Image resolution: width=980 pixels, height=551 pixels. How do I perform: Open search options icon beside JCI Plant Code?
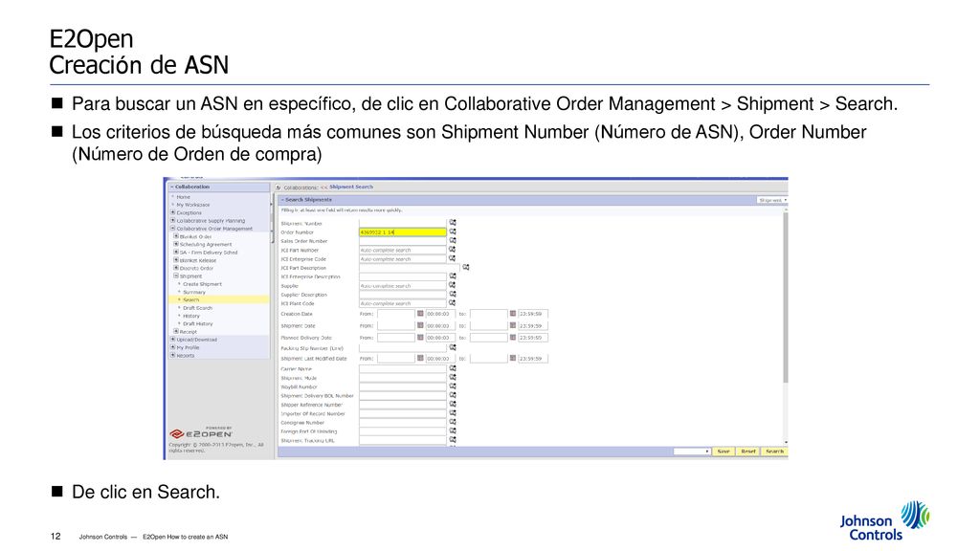(x=453, y=303)
